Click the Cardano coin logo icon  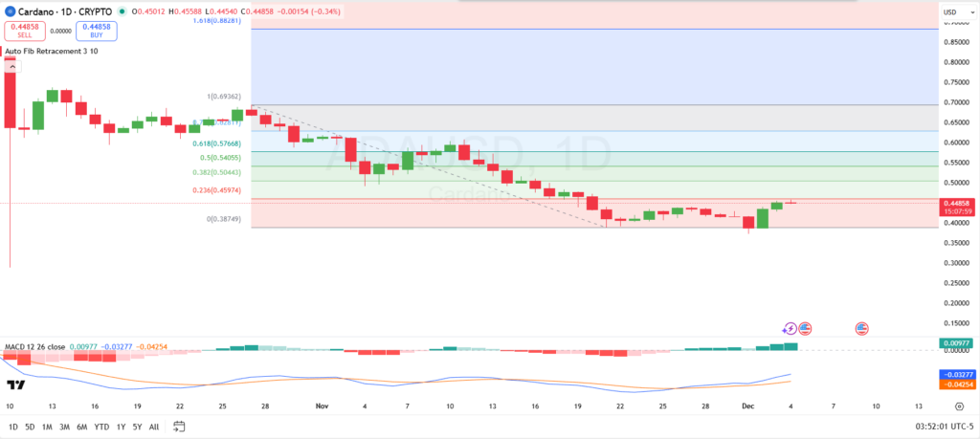tap(8, 11)
